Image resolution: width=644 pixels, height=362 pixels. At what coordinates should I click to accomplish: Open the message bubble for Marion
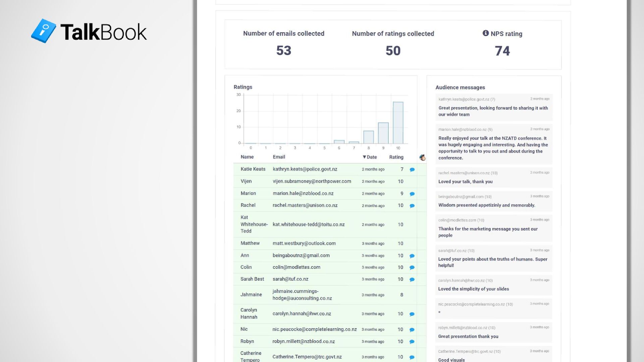pos(412,194)
